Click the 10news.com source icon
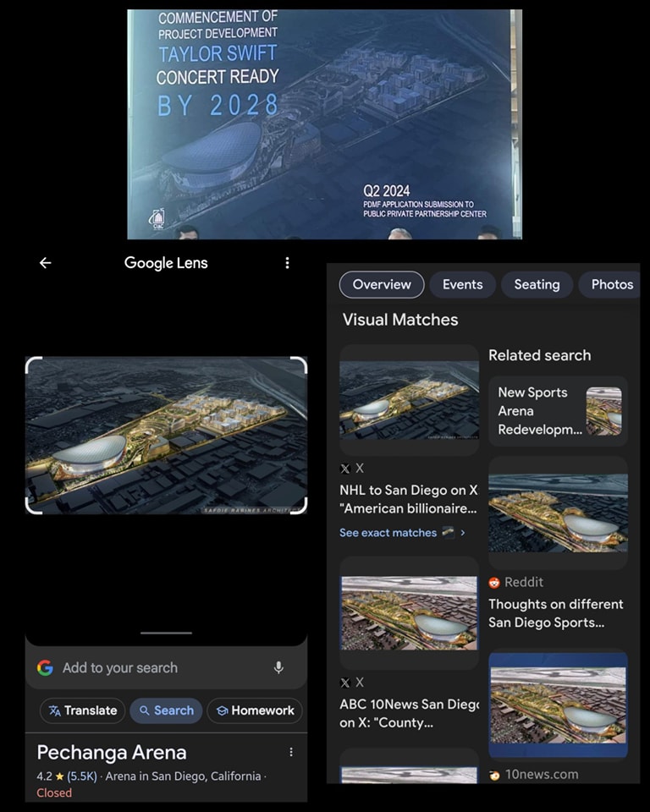 click(x=494, y=775)
